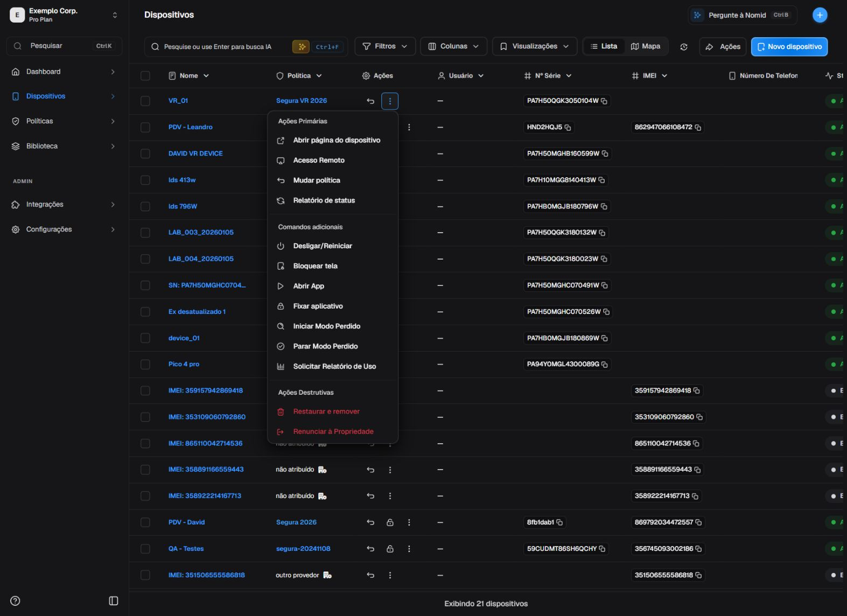
Task: Expand the Visualizações dropdown
Action: click(535, 47)
